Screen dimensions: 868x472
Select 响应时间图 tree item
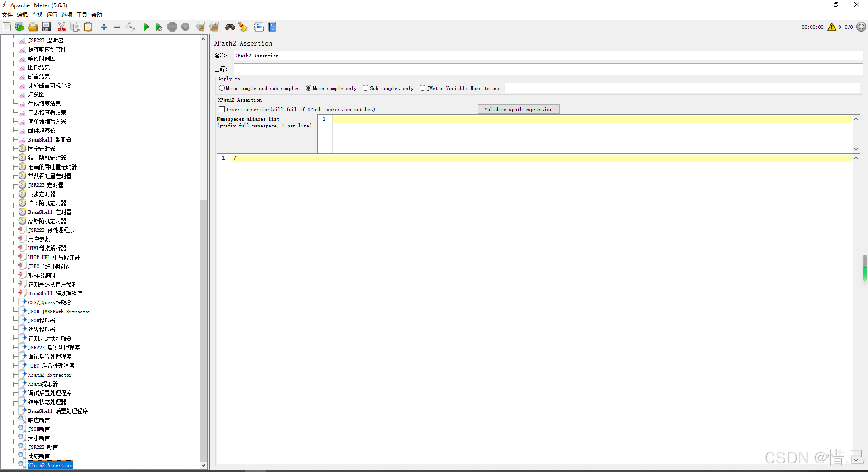click(42, 58)
